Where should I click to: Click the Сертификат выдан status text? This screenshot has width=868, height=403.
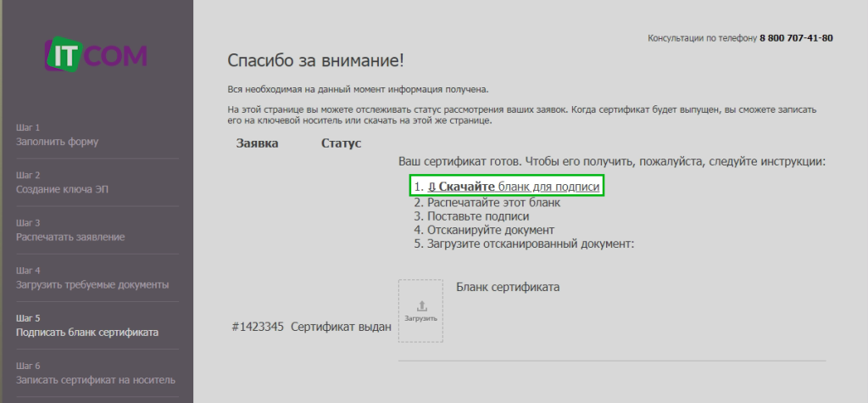pos(341,327)
